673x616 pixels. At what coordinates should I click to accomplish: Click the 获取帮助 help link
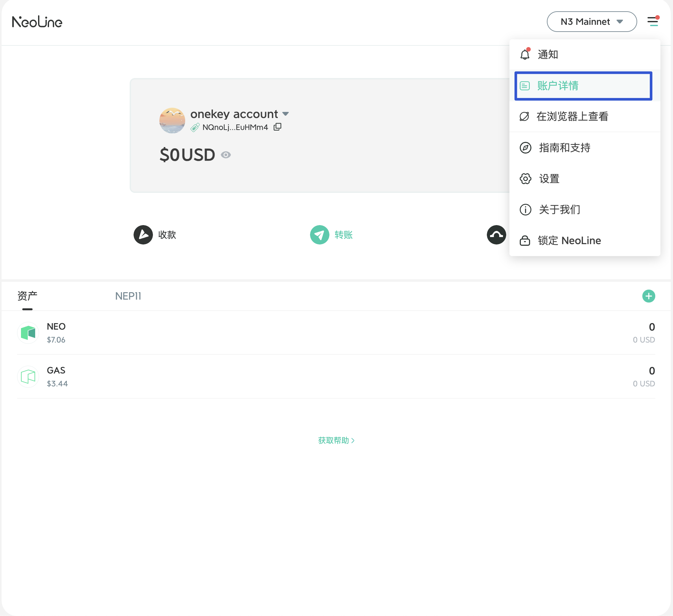336,441
